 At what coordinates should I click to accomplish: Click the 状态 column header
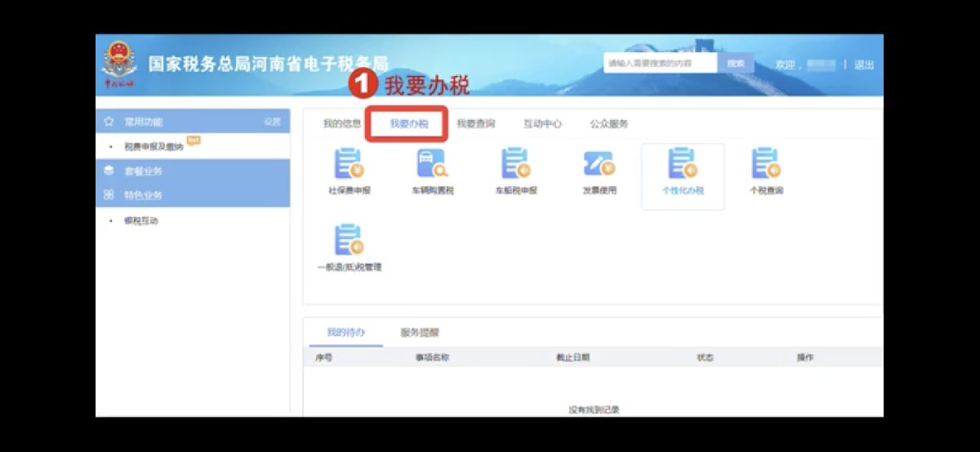click(x=705, y=358)
